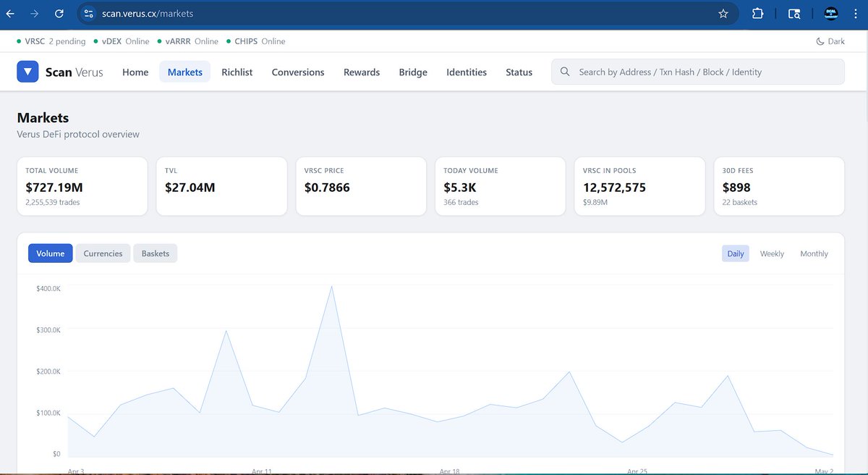Select the Volume chart tab
The image size is (868, 475).
[x=51, y=253]
